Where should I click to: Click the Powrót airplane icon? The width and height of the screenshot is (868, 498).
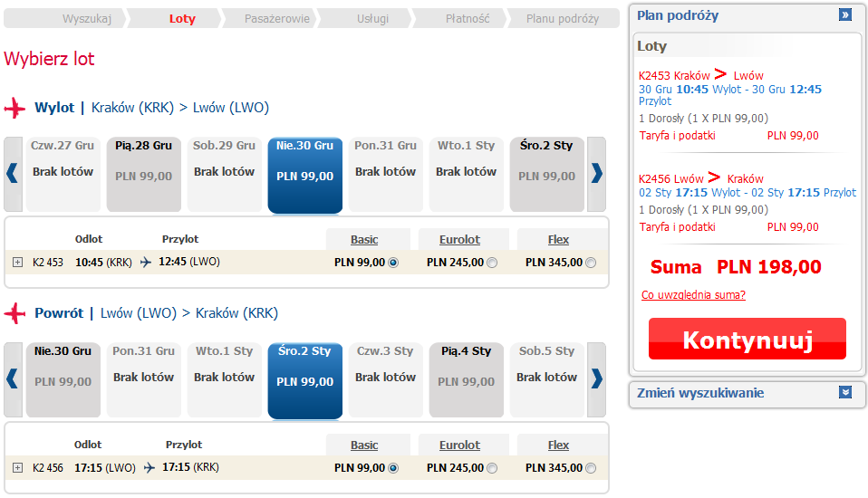coord(15,313)
